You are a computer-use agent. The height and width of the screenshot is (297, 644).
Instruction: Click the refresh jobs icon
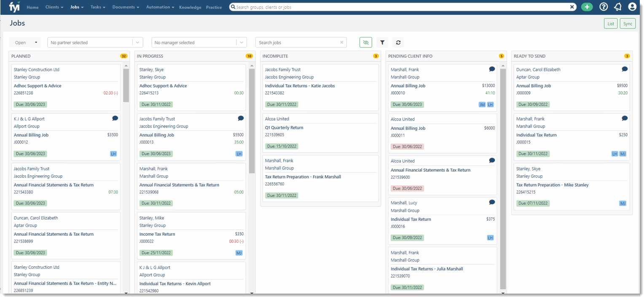pos(398,43)
